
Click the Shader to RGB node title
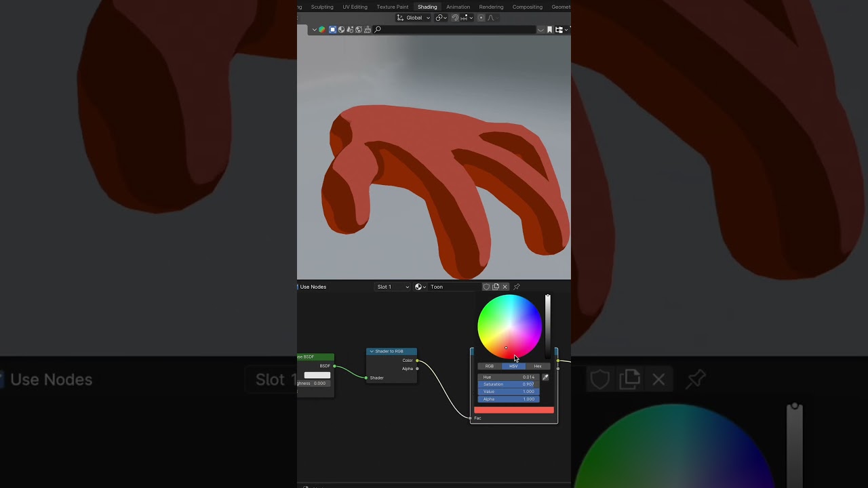[389, 351]
